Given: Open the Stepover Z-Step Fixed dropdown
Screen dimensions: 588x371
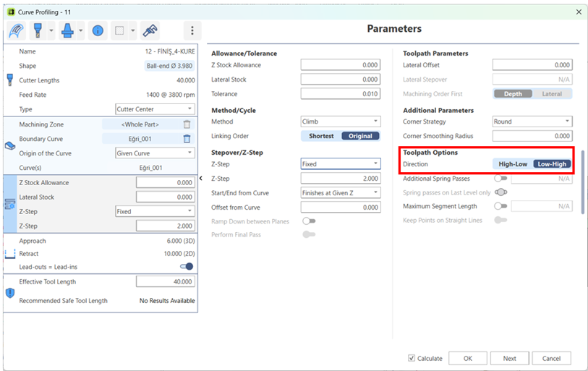Looking at the screenshot, I should [341, 164].
